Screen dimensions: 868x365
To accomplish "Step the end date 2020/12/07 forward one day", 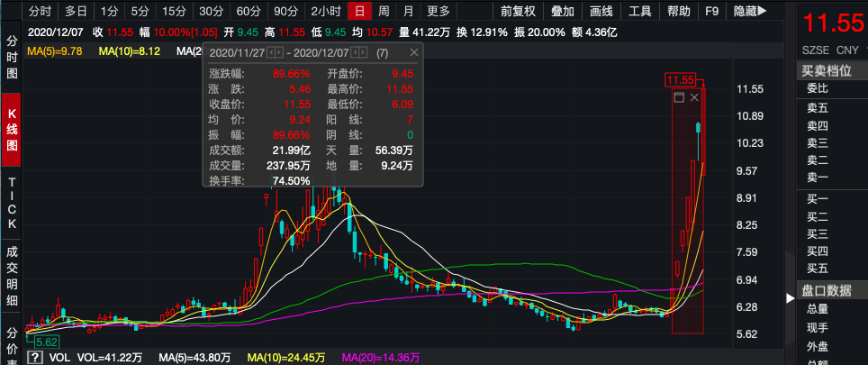I will pyautogui.click(x=363, y=52).
